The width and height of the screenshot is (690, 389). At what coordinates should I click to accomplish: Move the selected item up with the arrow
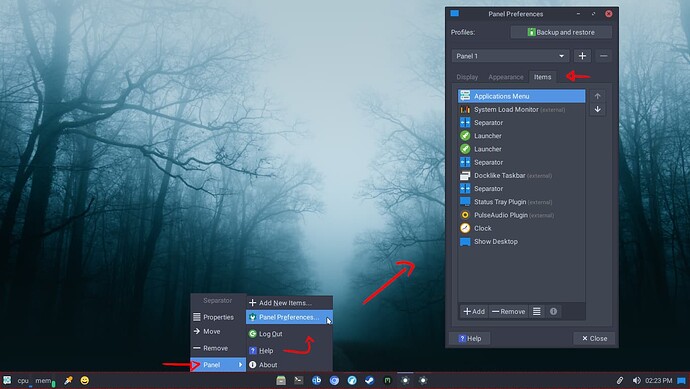(x=597, y=96)
